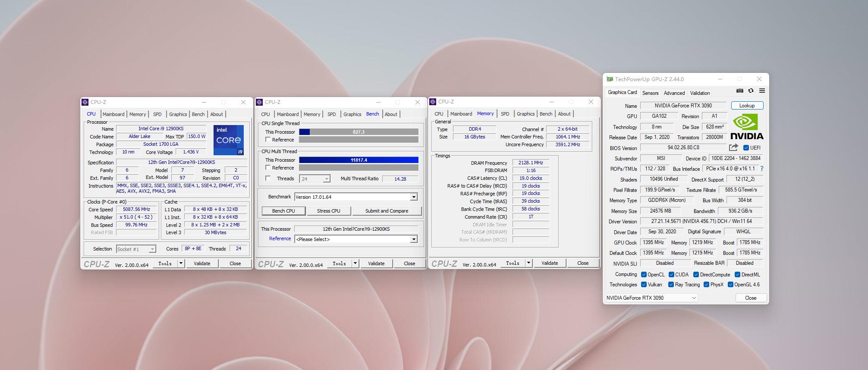Click the Core Speed 5087.56 MHz field
This screenshot has height=370, width=868.
coord(136,210)
